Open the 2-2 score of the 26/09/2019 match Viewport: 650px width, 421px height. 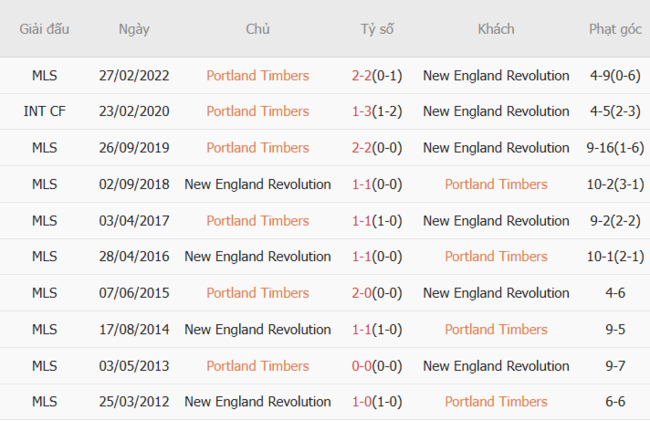pyautogui.click(x=362, y=148)
